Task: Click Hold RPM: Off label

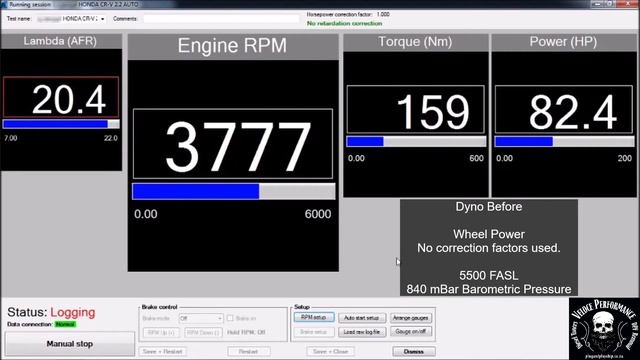Action: pyautogui.click(x=246, y=332)
